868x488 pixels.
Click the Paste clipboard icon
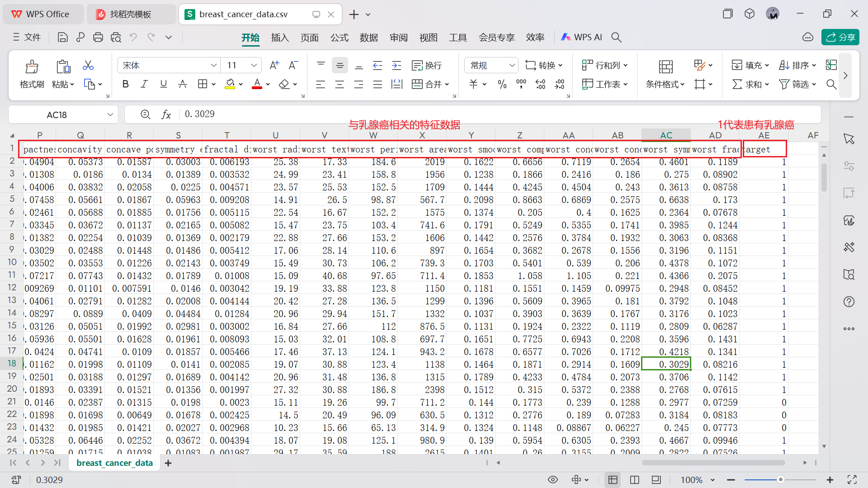click(x=63, y=67)
